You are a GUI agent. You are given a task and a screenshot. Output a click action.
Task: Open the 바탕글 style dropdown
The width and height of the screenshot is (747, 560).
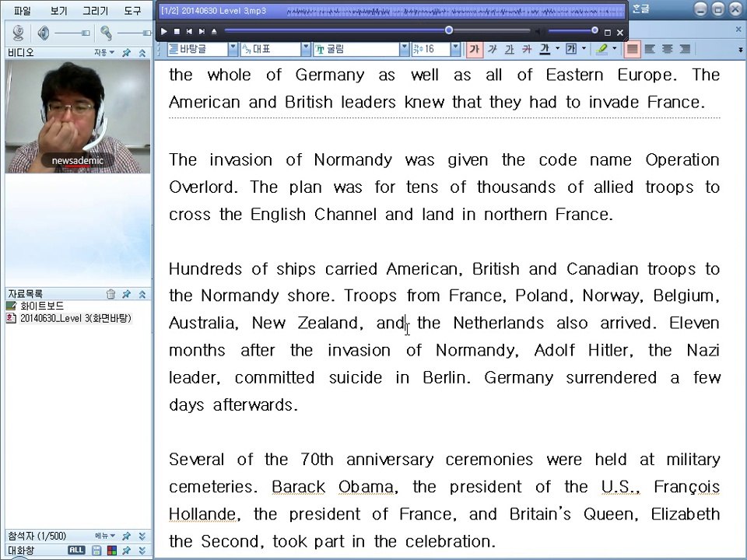pos(233,49)
